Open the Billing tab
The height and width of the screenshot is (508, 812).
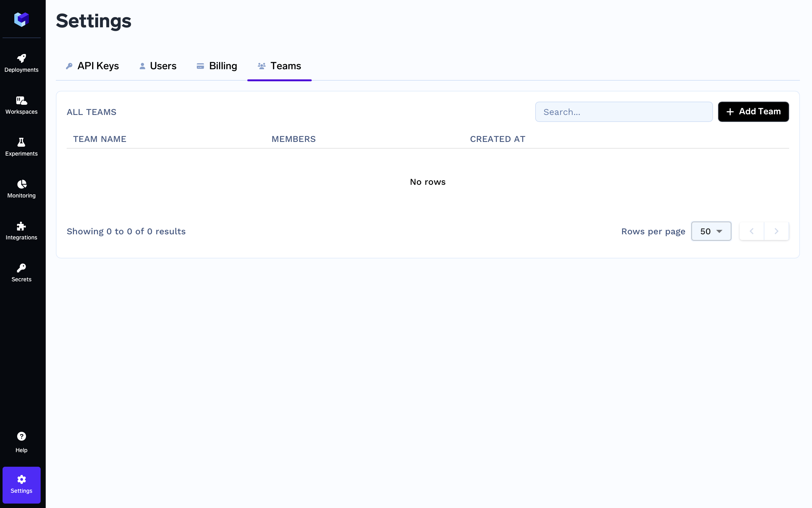click(217, 66)
